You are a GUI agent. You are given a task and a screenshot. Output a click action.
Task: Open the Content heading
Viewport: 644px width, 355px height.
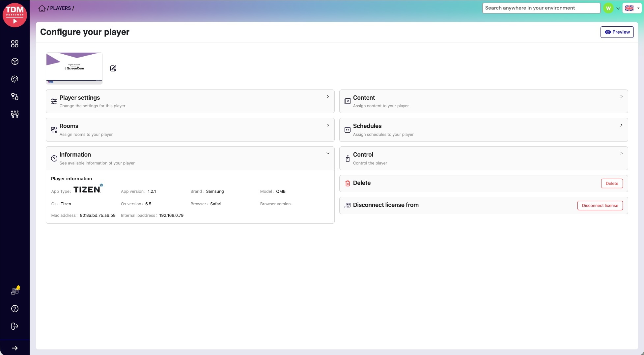click(364, 98)
